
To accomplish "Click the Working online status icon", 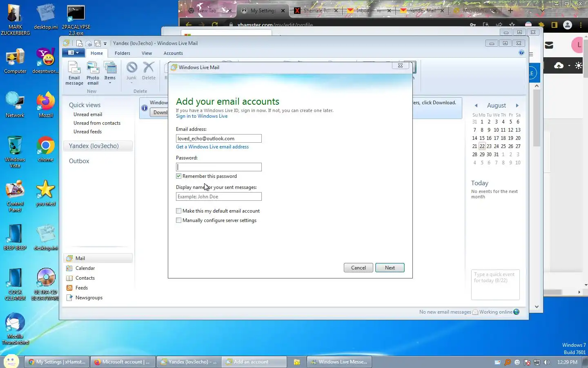I will click(x=517, y=312).
